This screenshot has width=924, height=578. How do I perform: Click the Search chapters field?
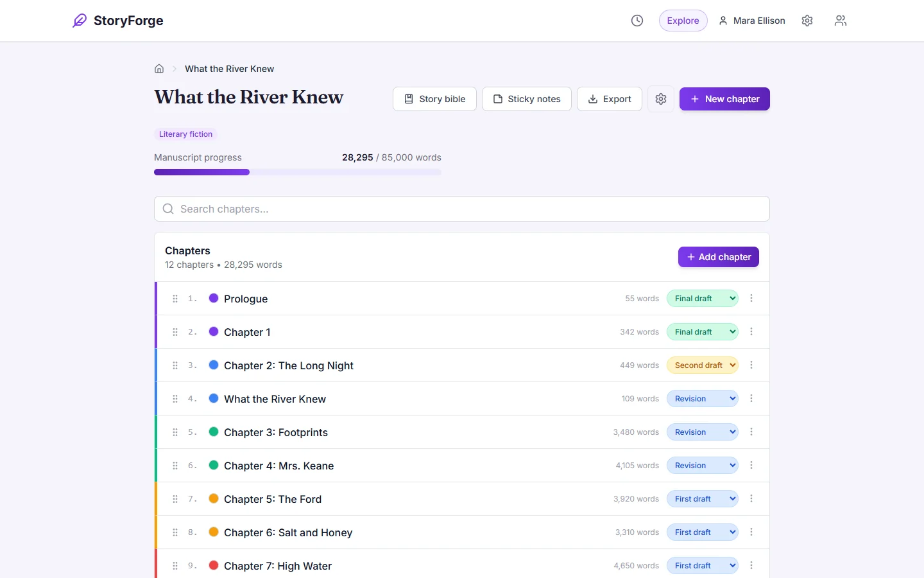[x=462, y=209]
